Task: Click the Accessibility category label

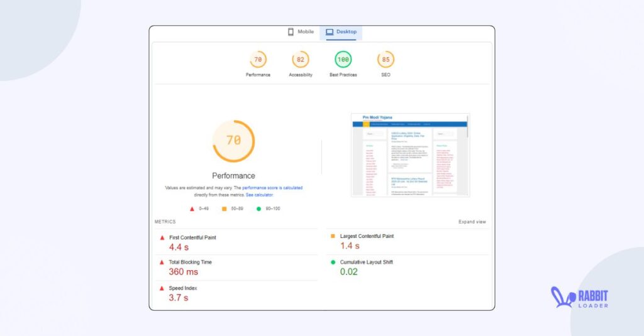Action: point(301,75)
